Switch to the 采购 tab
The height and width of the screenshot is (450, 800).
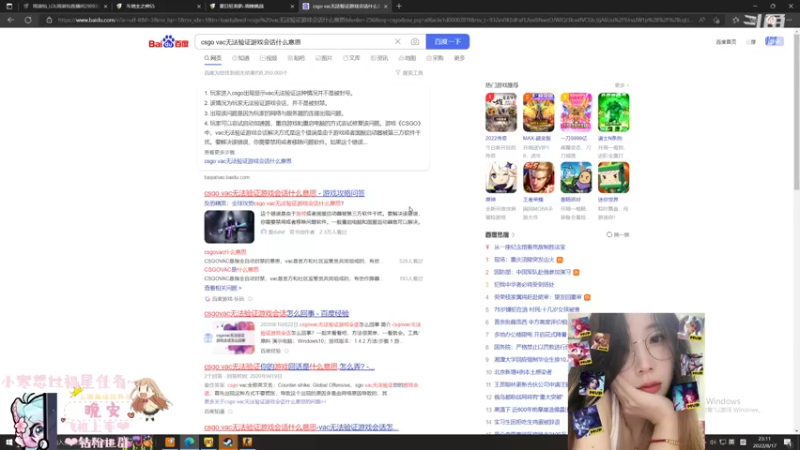point(435,58)
